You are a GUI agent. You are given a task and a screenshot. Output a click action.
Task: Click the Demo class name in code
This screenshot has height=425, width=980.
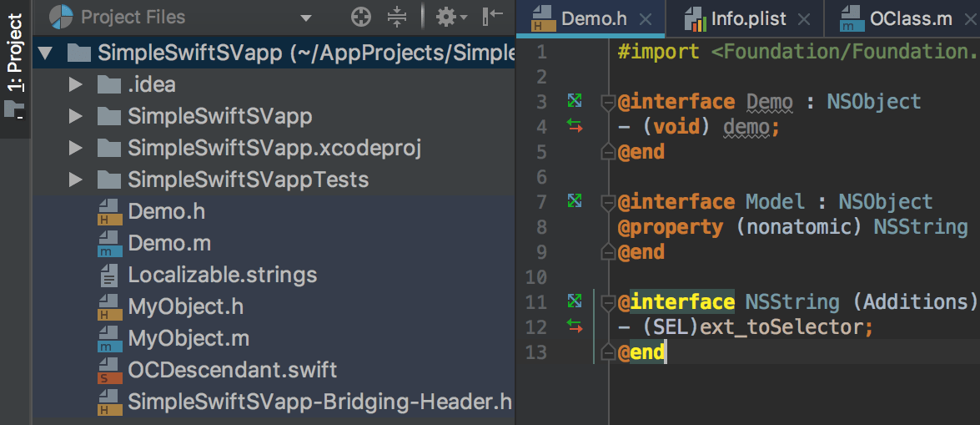click(769, 102)
